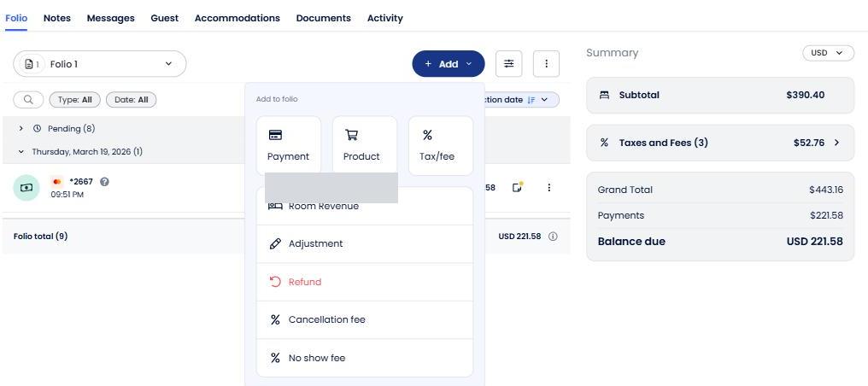Screen dimensions: 868x386
Task: Choose Payment in Add to folio
Action: pos(289,145)
